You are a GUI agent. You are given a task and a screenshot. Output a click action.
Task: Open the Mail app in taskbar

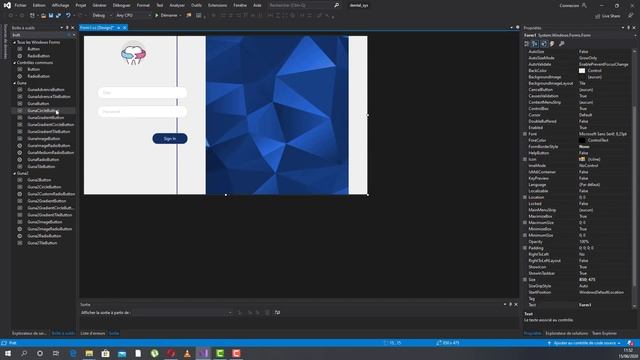[x=122, y=353]
